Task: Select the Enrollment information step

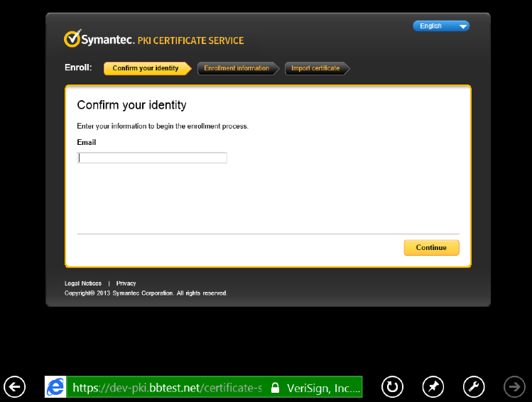Action: tap(238, 68)
